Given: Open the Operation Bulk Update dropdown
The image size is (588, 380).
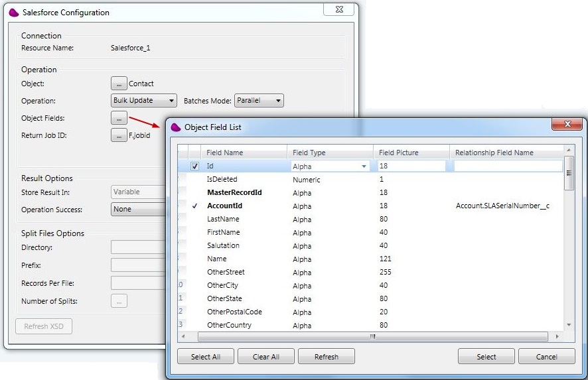Looking at the screenshot, I should (144, 100).
